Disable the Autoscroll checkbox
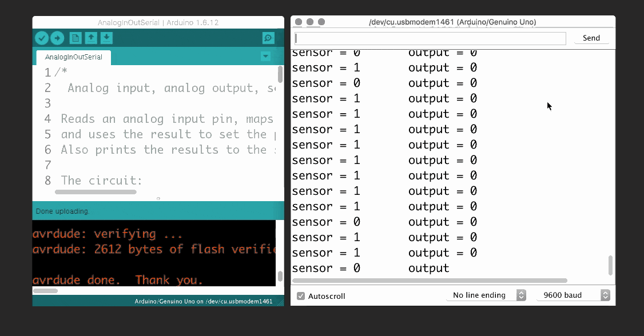644x336 pixels. pos(300,295)
